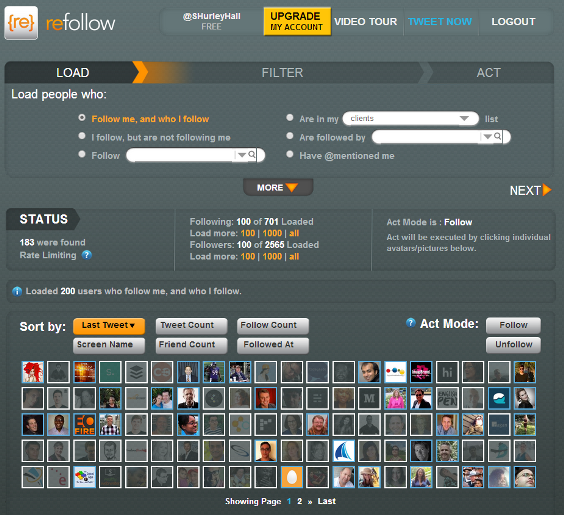Viewport: 564px width, 515px height.
Task: Click the orange egg default avatar
Action: click(292, 477)
